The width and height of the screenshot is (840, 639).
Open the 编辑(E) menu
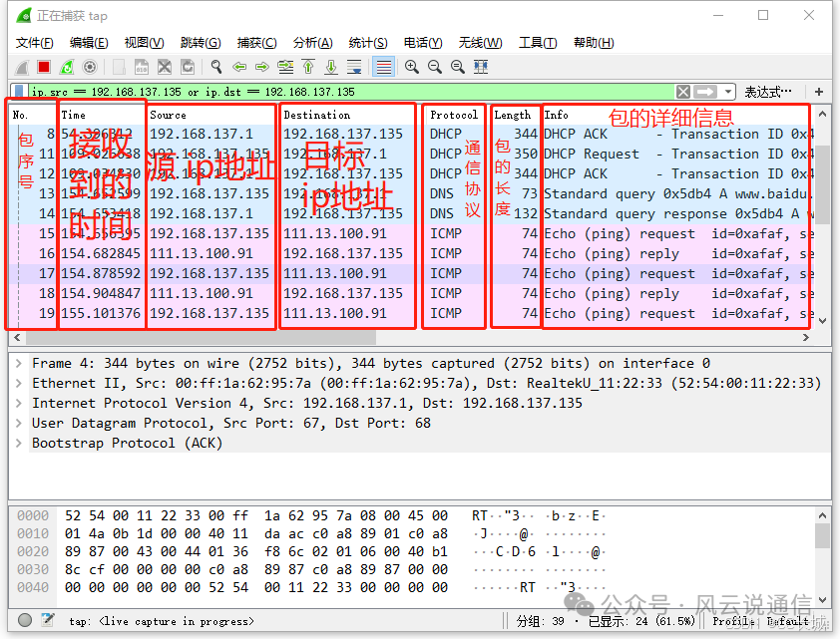pyautogui.click(x=89, y=43)
